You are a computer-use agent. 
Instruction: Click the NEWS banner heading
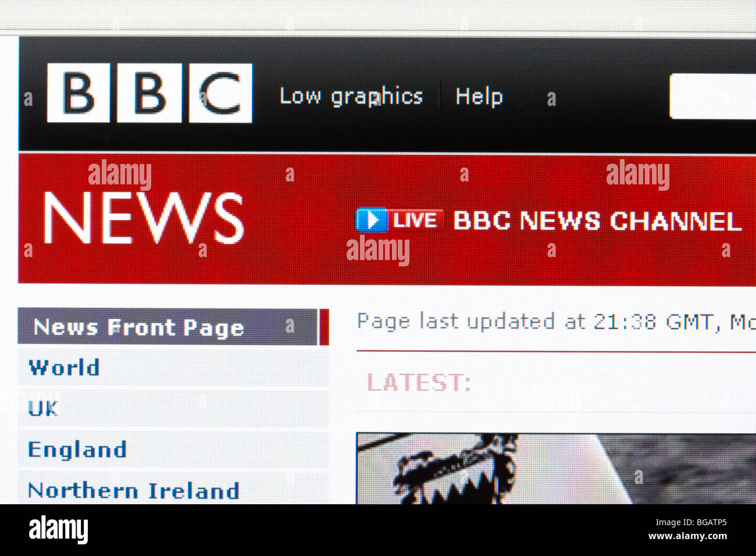pyautogui.click(x=144, y=218)
